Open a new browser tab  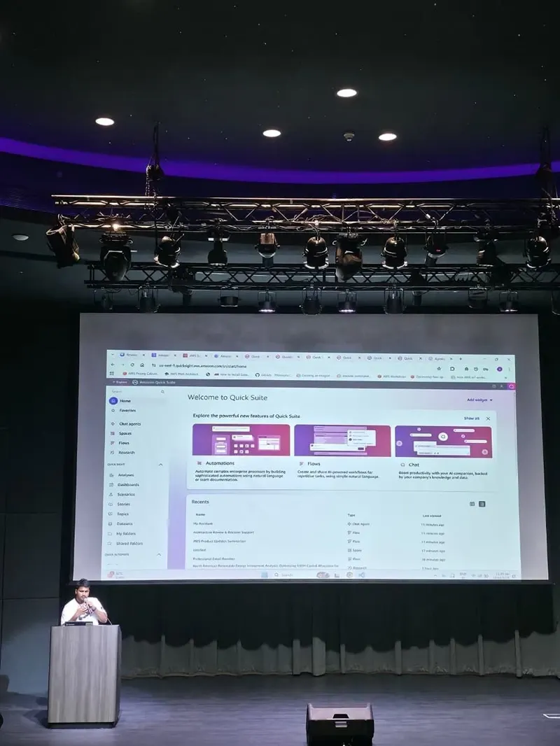[460, 359]
